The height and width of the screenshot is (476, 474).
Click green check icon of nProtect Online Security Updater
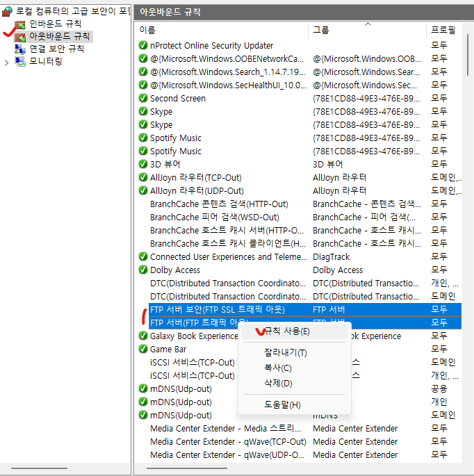(142, 45)
